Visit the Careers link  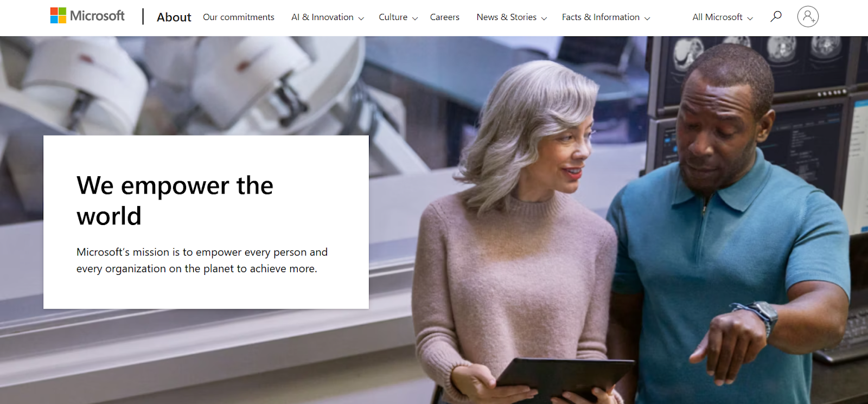coord(444,17)
